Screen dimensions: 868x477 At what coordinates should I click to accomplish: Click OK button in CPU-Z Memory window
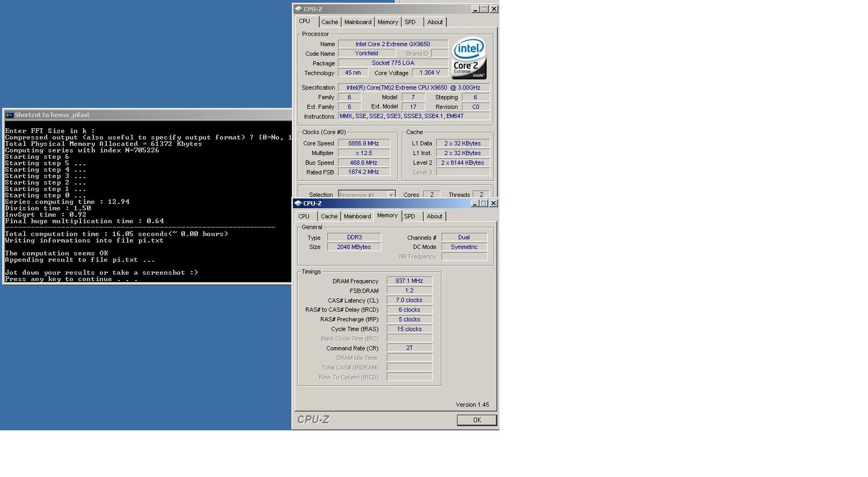pyautogui.click(x=477, y=420)
